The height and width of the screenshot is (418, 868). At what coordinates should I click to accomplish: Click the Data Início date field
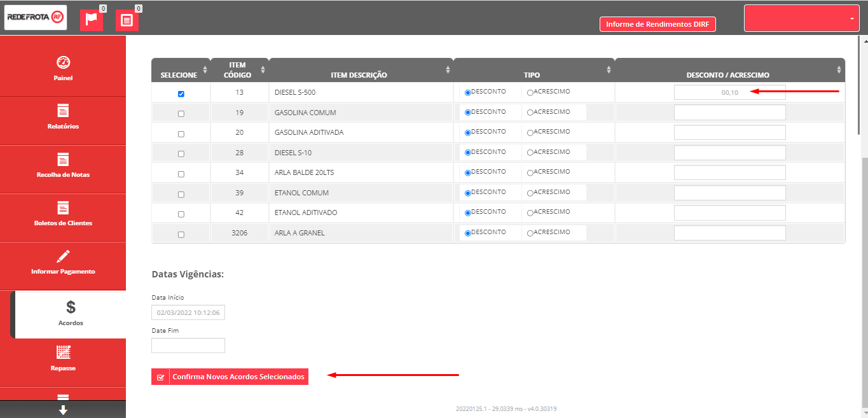188,312
